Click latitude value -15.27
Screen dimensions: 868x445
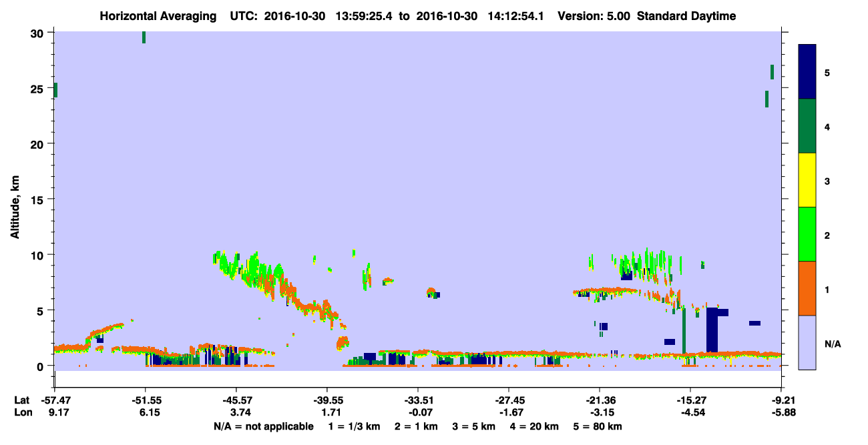click(x=690, y=400)
